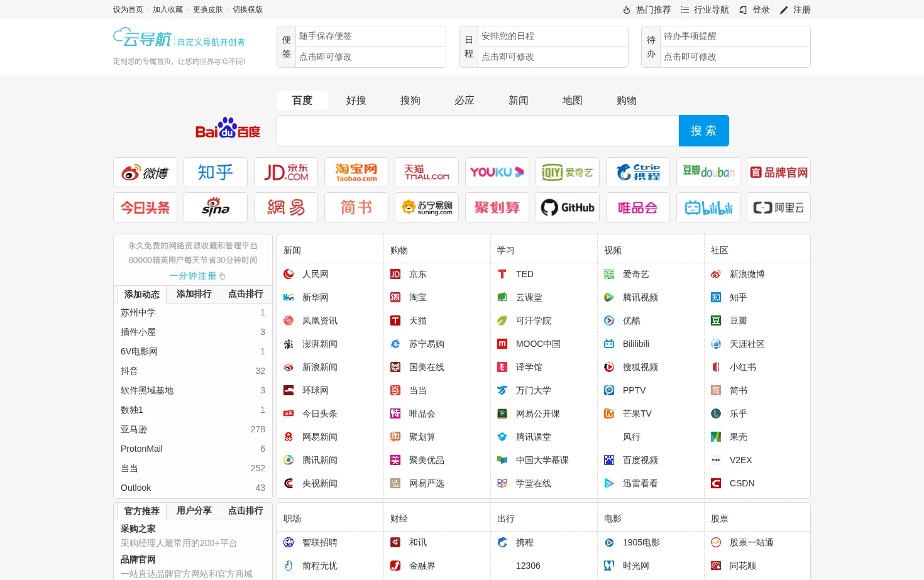Switch search engine to 搜狗 tab

click(410, 101)
